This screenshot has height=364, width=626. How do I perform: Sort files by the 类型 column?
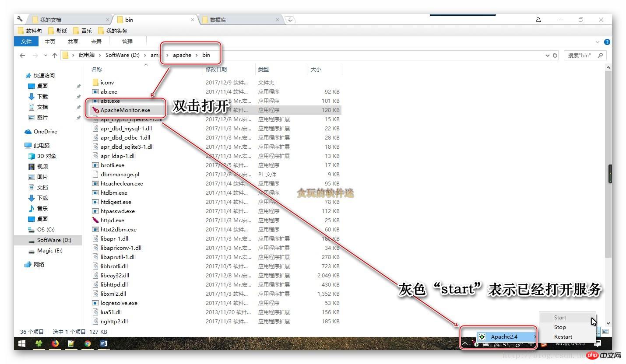click(x=264, y=69)
